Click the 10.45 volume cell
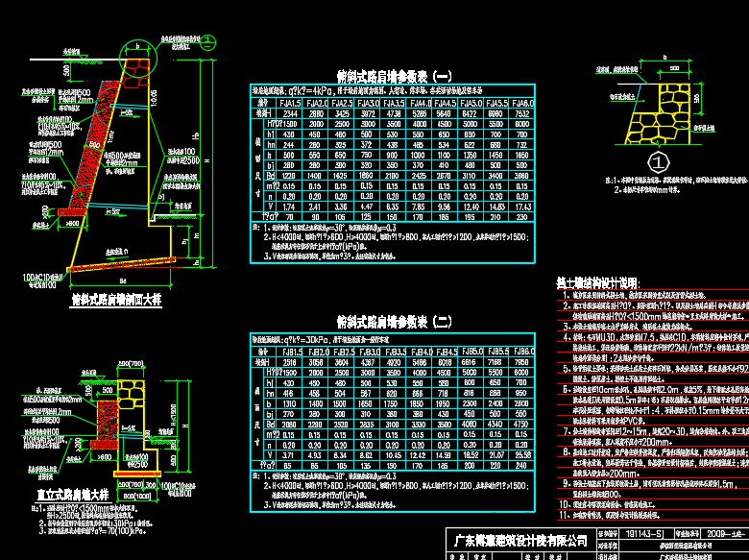The width and height of the screenshot is (749, 560). pyautogui.click(x=394, y=455)
